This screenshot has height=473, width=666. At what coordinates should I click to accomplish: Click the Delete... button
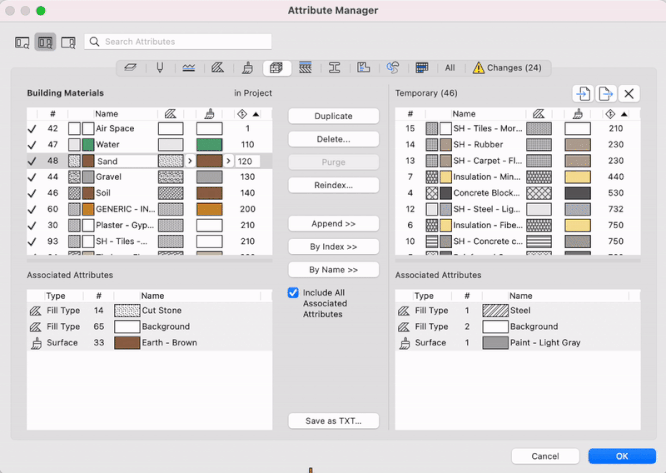(333, 139)
